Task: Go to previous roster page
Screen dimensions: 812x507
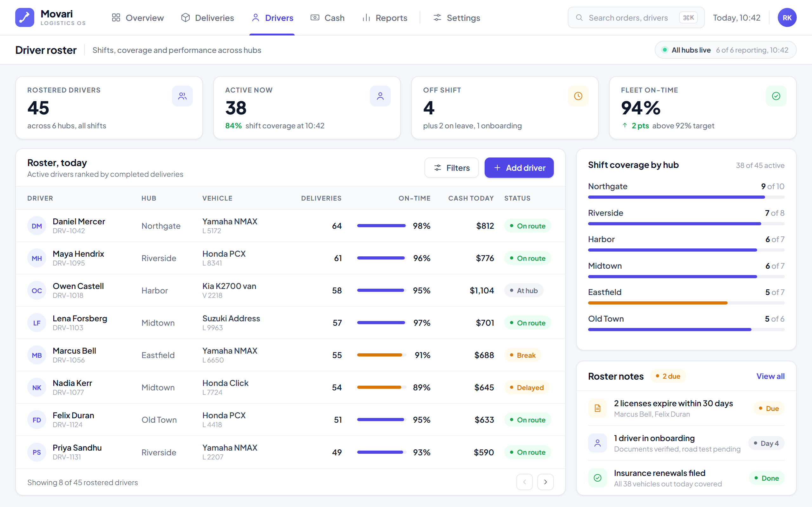Action: 525,482
